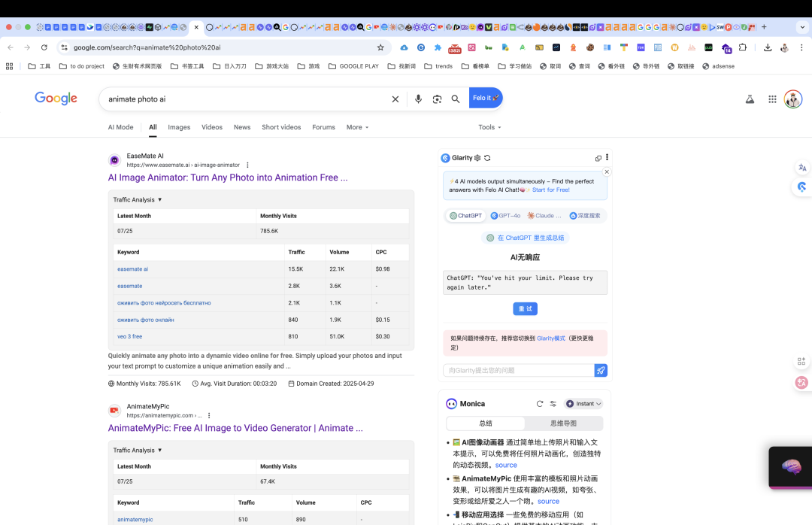Expand the Tools dropdown

tap(489, 127)
